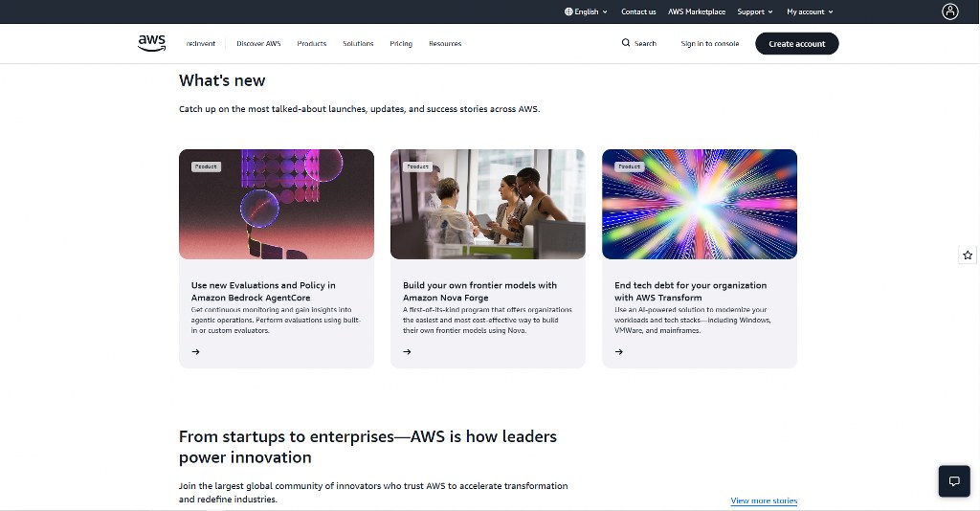The image size is (980, 511).
Task: Click the office meeting Nova Forge image
Action: click(488, 204)
